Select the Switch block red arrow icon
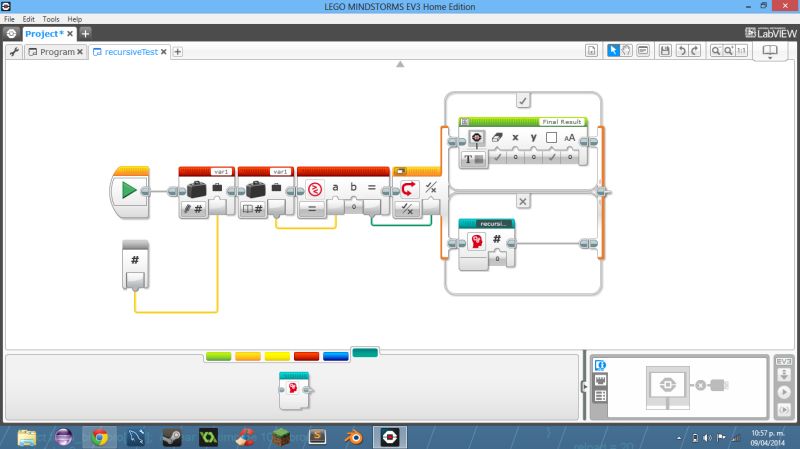The image size is (800, 449). tap(408, 189)
